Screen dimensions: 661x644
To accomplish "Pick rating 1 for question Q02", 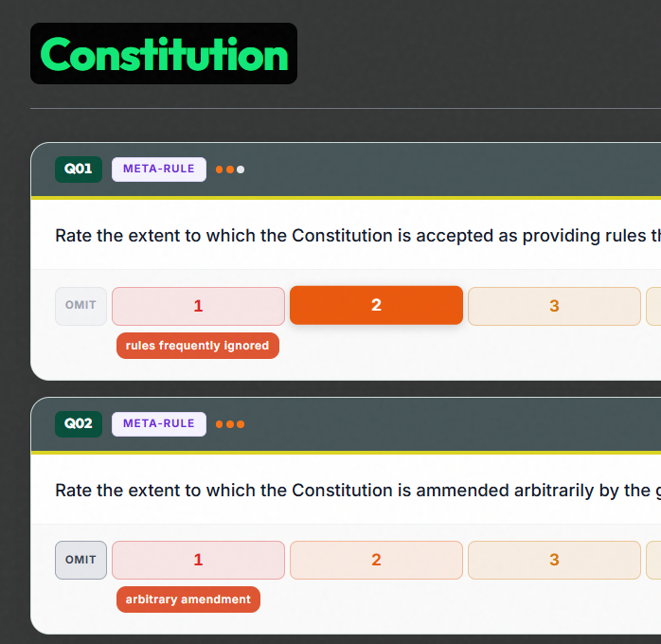I will [198, 560].
